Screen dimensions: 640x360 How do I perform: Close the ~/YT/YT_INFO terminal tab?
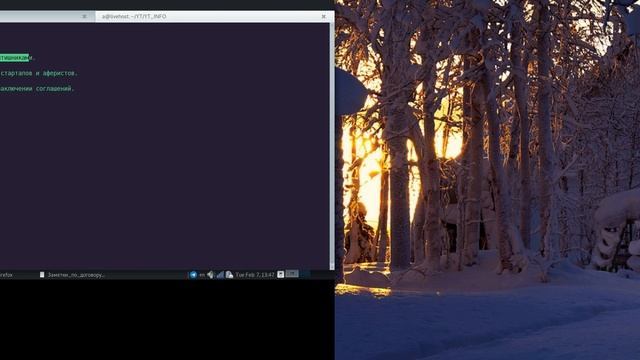[324, 16]
